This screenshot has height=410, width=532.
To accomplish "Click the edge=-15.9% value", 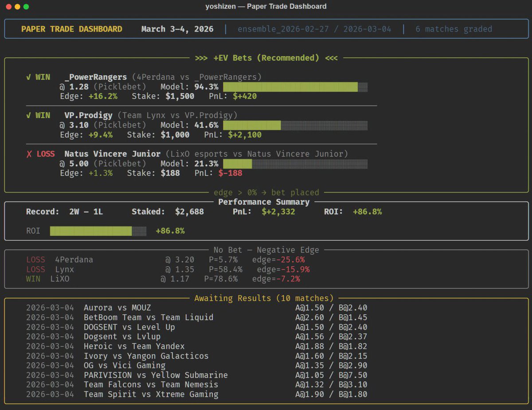I will tap(283, 269).
